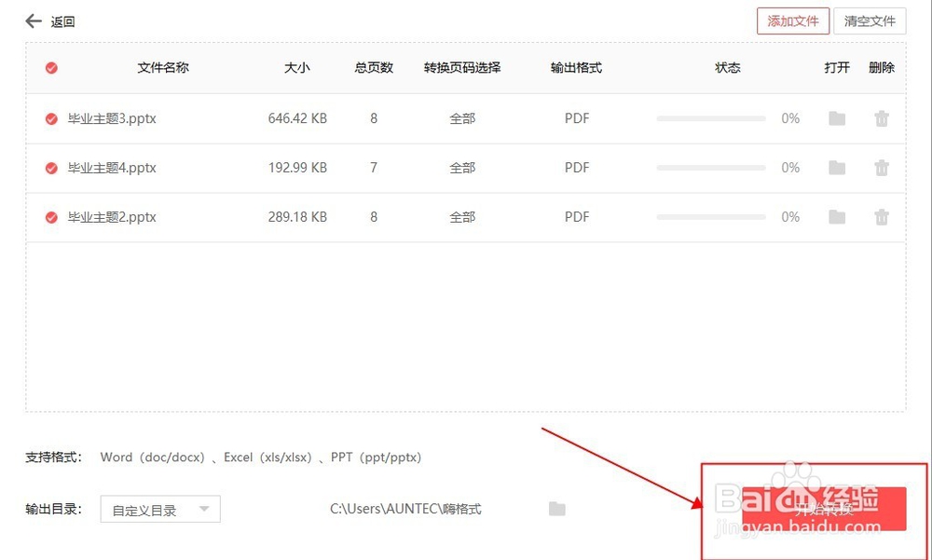Image resolution: width=932 pixels, height=560 pixels.
Task: Open the folder for 毕业主题2.pptx
Action: coord(836,217)
